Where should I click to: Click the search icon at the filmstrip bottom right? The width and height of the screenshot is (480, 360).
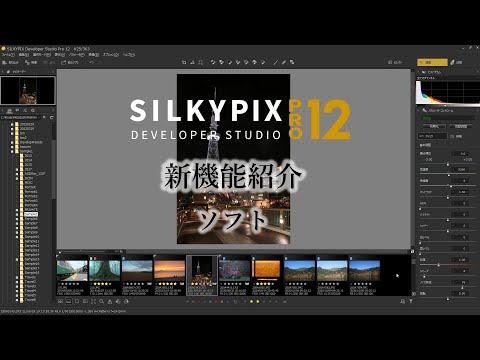(x=402, y=301)
